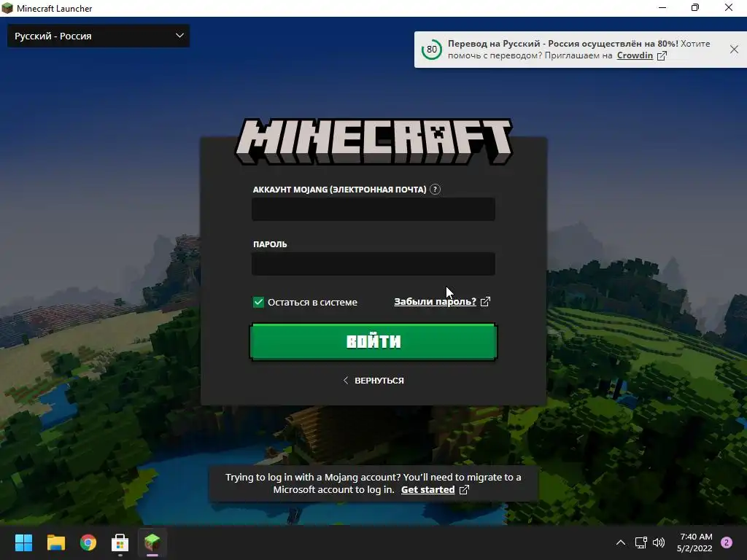Restore down the Minecraft Launcher window
The height and width of the screenshot is (560, 747).
pos(695,7)
